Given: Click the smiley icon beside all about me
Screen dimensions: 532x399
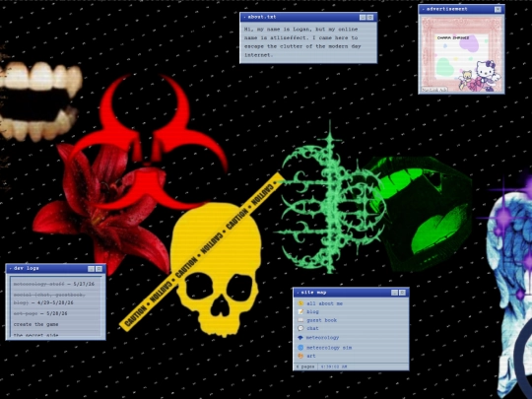Looking at the screenshot, I should tap(300, 303).
